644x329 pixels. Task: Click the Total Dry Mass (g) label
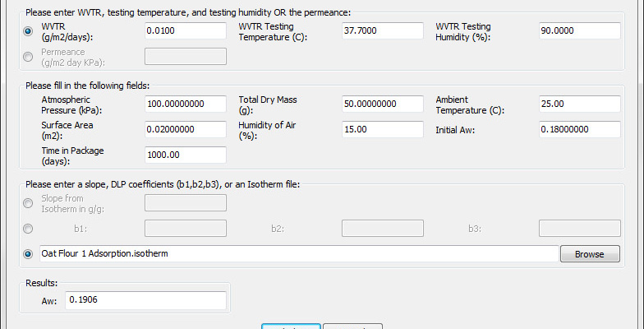268,105
